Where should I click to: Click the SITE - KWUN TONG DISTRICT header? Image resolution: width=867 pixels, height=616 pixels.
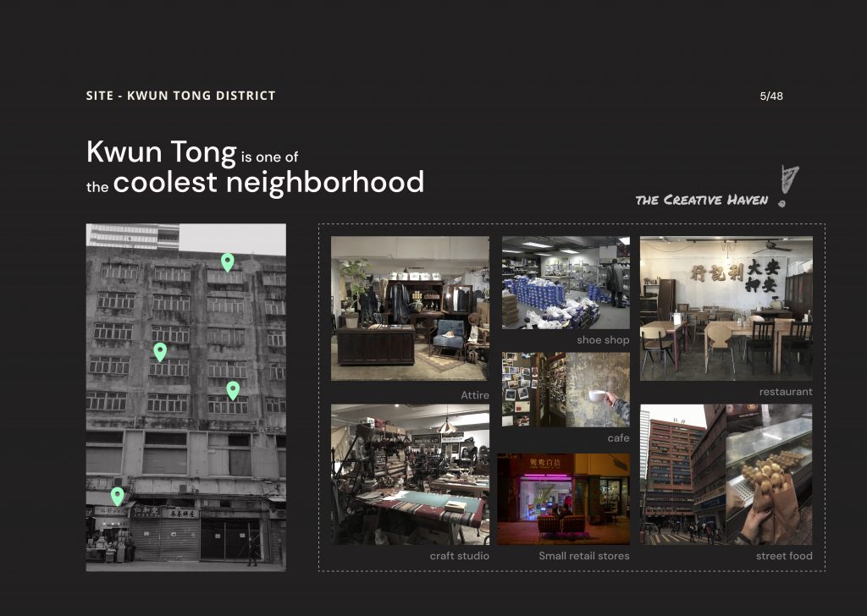click(180, 96)
